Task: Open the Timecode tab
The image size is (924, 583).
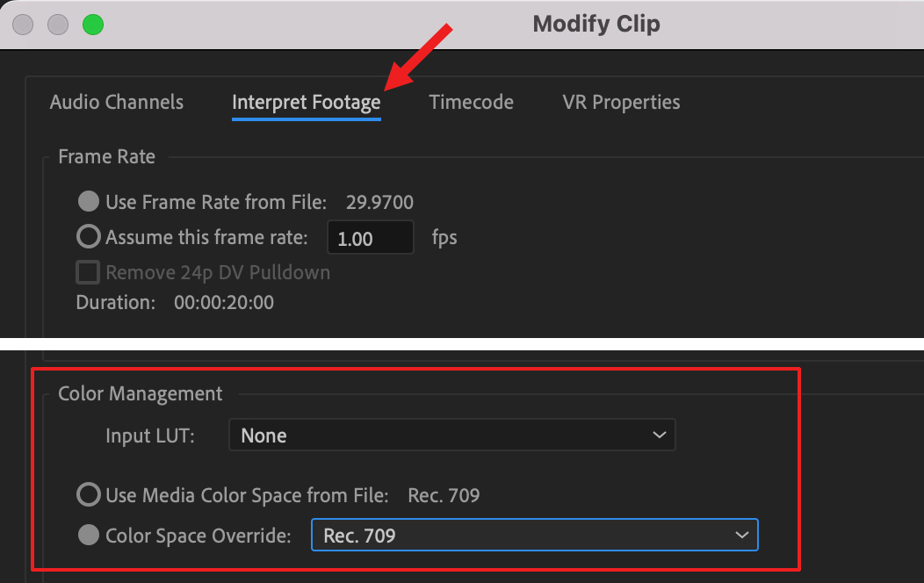Action: pos(471,103)
